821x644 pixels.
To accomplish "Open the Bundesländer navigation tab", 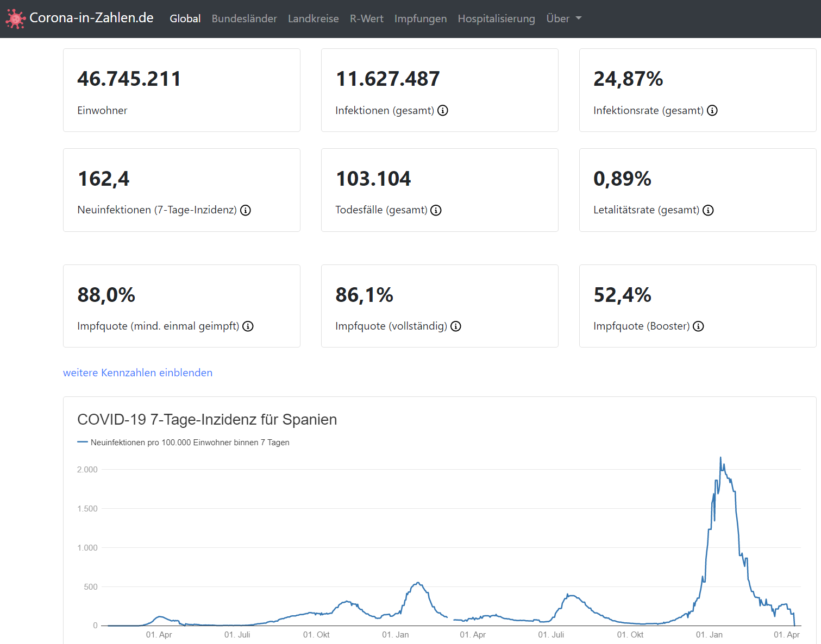I will tap(244, 18).
